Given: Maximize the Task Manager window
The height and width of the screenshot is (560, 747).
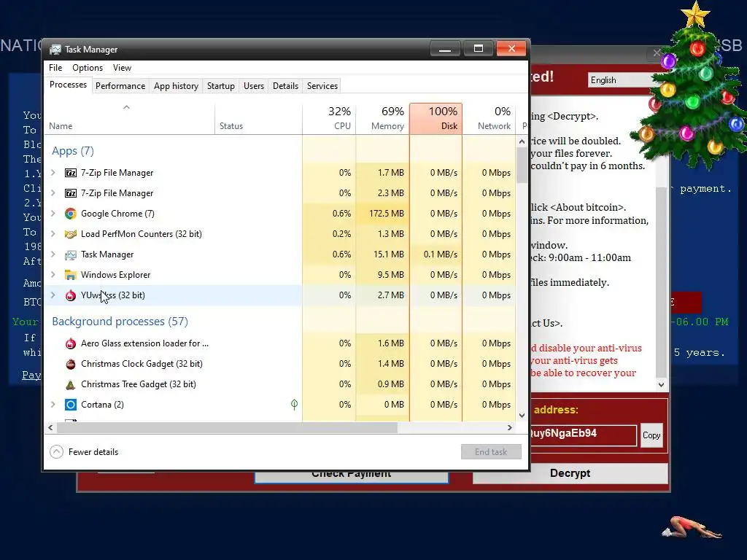Looking at the screenshot, I should click(479, 49).
